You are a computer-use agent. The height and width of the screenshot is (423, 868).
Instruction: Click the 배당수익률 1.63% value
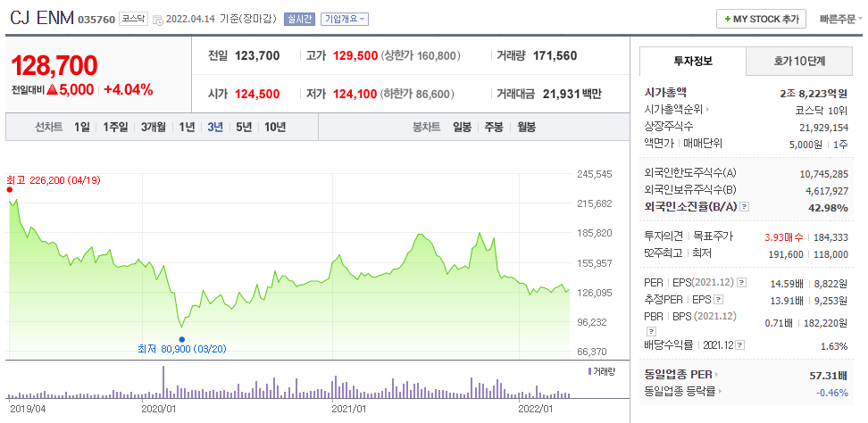pyautogui.click(x=834, y=346)
